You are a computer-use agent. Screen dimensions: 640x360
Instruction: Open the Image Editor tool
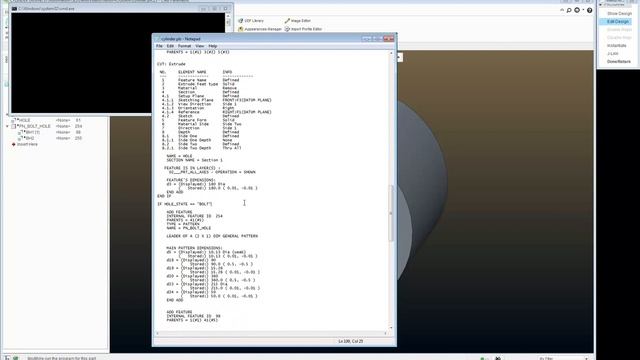click(x=298, y=20)
